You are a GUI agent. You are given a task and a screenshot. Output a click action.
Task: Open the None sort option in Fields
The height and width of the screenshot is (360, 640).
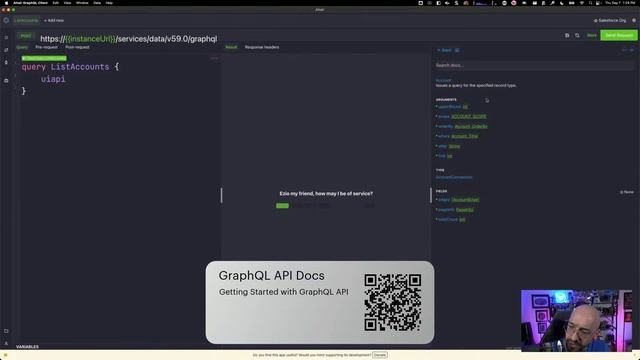627,192
